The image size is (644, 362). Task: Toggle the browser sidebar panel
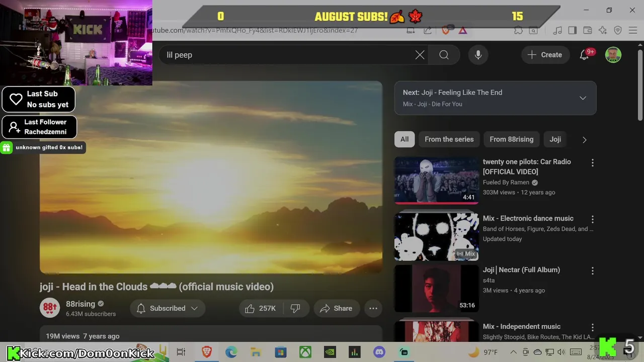click(572, 30)
